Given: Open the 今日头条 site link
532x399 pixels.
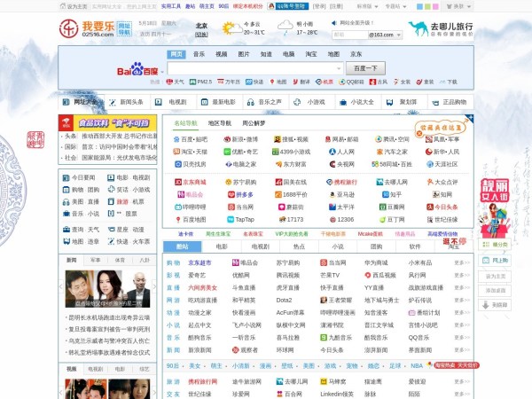Looking at the screenshot, I should click(x=442, y=207).
